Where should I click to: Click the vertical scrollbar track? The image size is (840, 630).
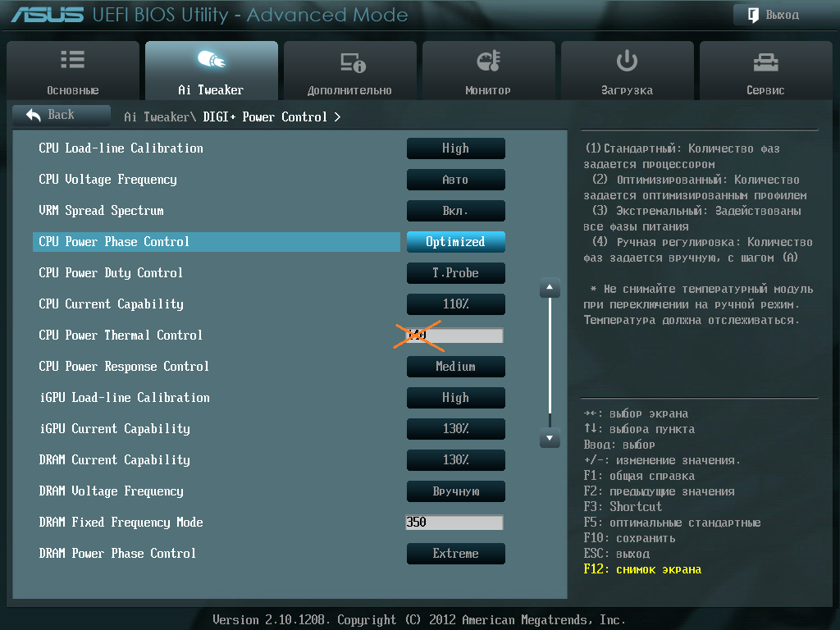point(550,363)
